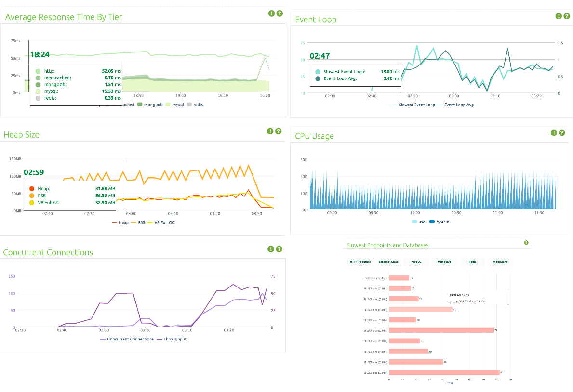The image size is (573, 392).
Task: Click the SELECT sleep(0.014) bar
Action: coord(402,320)
